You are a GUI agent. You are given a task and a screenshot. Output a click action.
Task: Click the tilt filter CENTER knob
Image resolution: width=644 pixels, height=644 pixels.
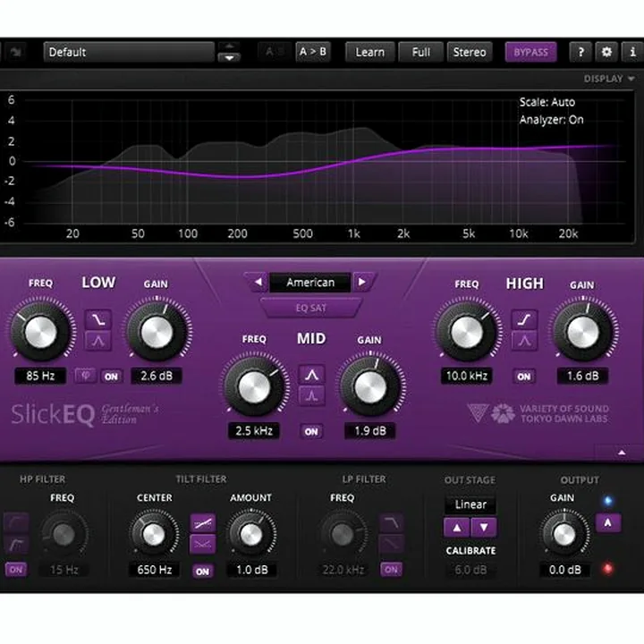(x=154, y=534)
